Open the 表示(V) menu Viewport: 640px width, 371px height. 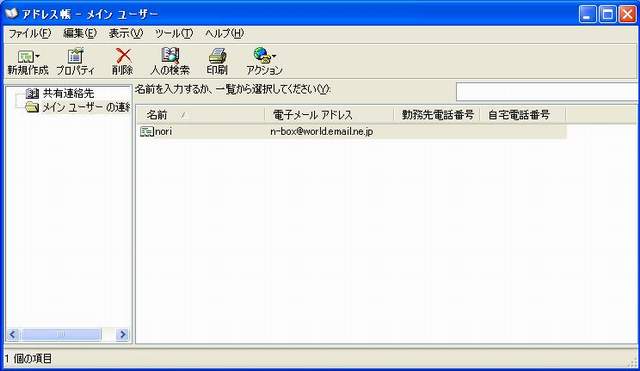(126, 33)
